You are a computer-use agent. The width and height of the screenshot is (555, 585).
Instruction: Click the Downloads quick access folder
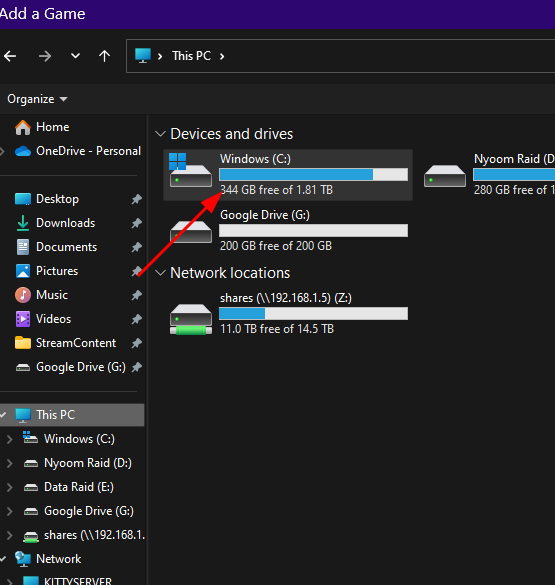(x=65, y=223)
